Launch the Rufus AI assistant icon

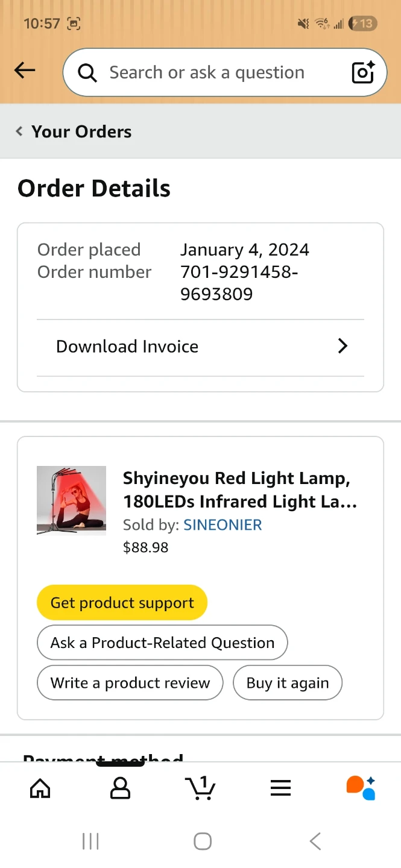point(361,788)
